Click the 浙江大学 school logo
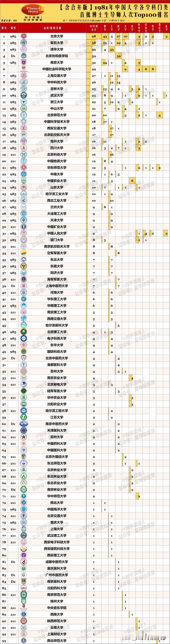The height and width of the screenshot is (644, 170). coord(24,102)
